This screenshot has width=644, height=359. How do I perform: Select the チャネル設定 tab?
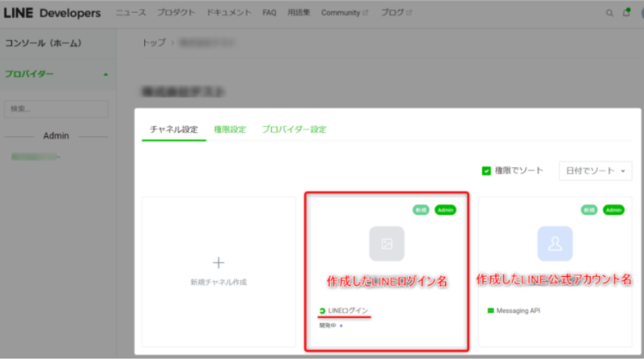tap(174, 130)
